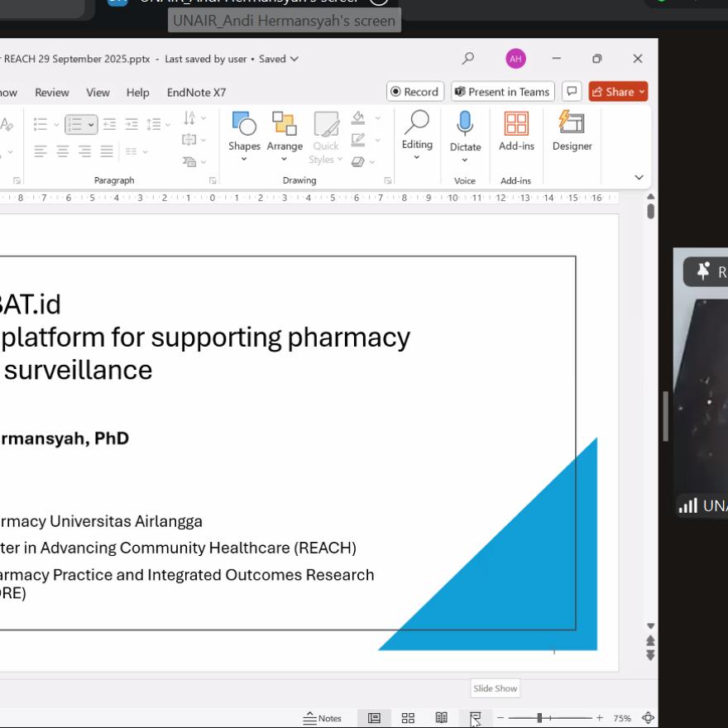Open the search magnifier in title bar
Screen dimensions: 728x728
pos(468,59)
